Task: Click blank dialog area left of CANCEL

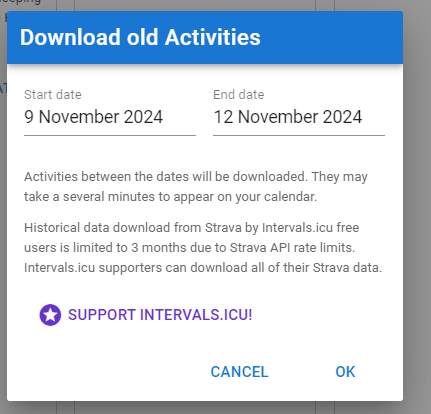Action: [x=107, y=372]
